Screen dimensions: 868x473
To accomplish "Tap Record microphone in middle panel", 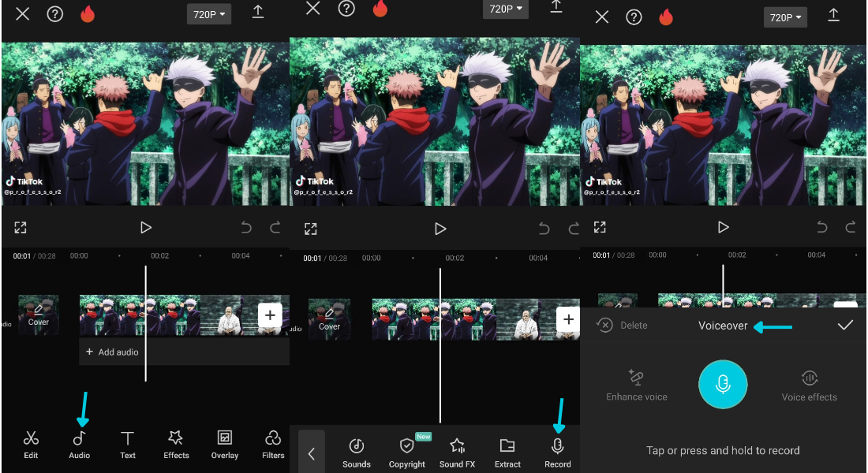I will (557, 453).
